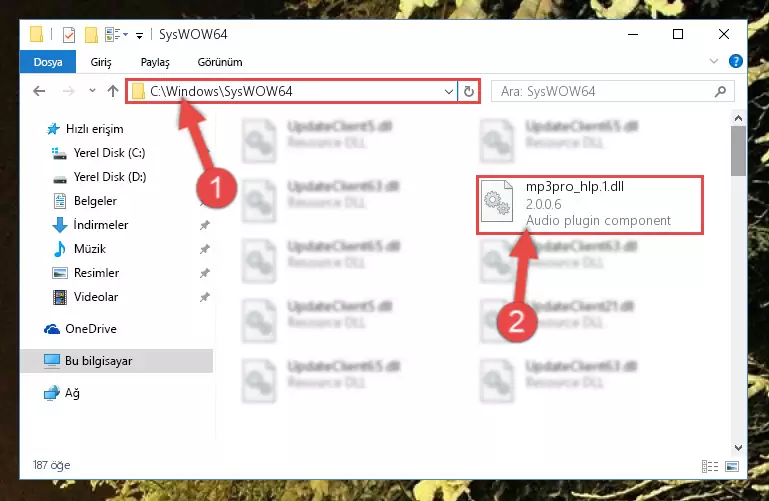Image resolution: width=769 pixels, height=501 pixels.
Task: Minimize the SysWOW64 window
Action: tap(633, 34)
